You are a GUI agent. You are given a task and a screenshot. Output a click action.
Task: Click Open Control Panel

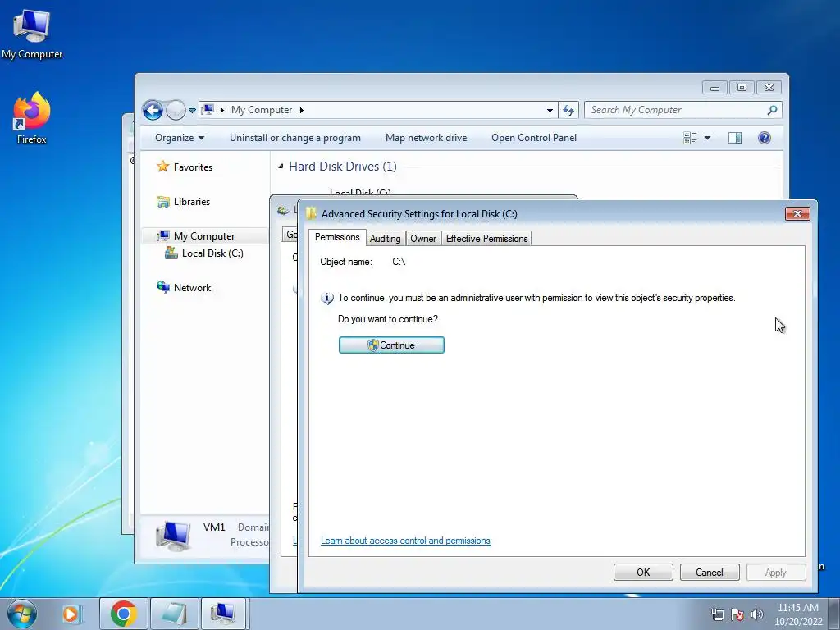click(533, 138)
